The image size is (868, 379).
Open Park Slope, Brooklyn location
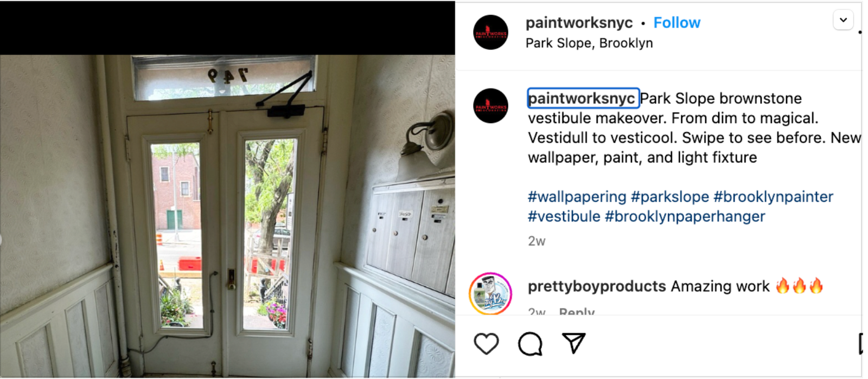(x=589, y=43)
